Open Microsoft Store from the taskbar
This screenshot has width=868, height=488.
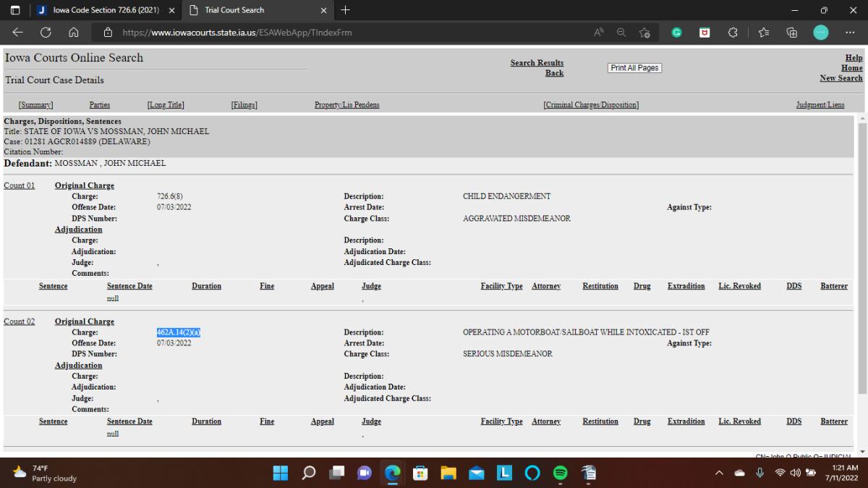click(x=420, y=473)
